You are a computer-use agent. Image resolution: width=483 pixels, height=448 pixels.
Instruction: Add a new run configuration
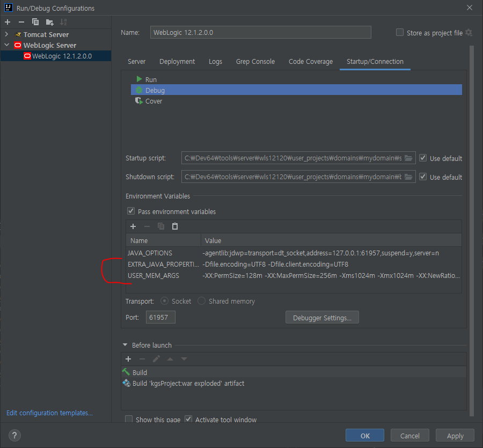[8, 22]
